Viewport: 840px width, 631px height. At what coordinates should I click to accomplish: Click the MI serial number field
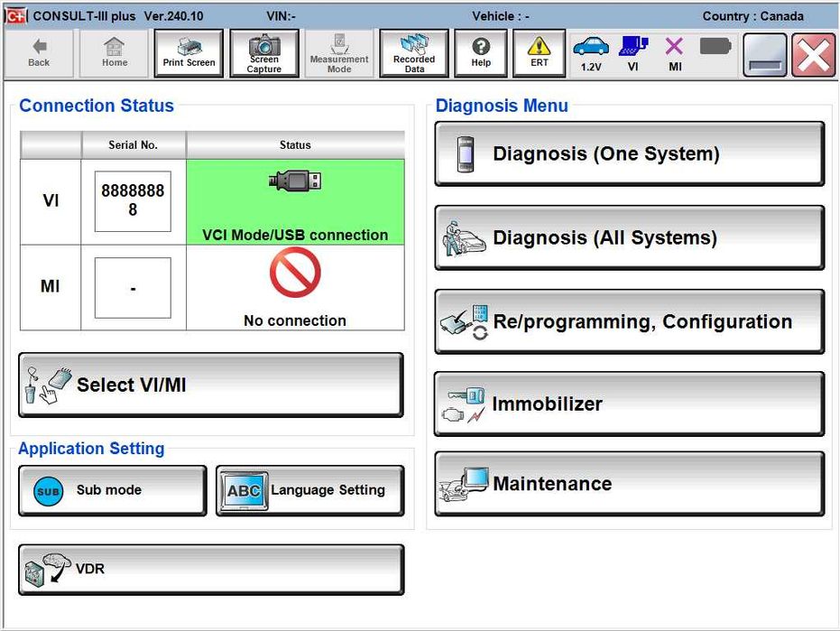pos(133,288)
